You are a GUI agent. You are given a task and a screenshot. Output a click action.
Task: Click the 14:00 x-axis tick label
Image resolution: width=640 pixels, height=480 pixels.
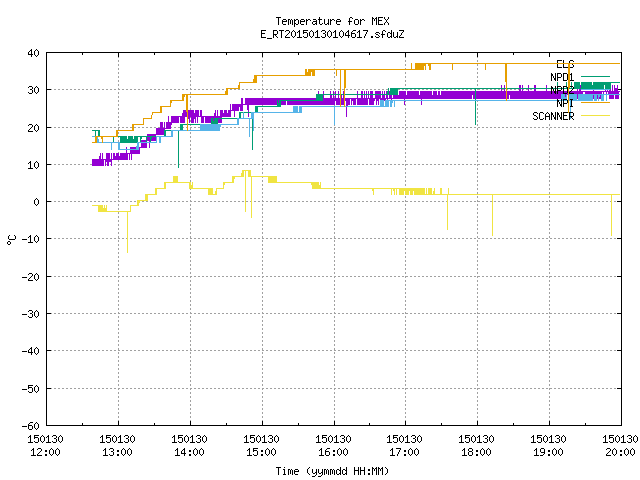(x=189, y=452)
